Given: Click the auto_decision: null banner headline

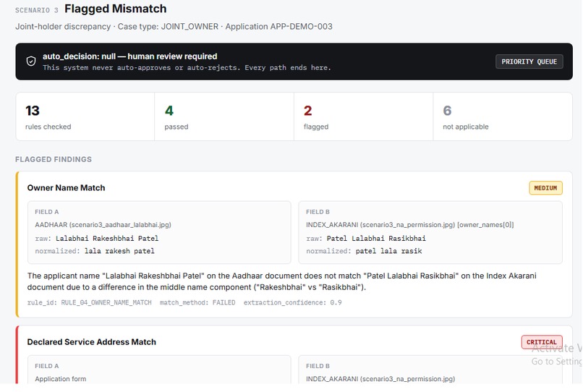Looking at the screenshot, I should pyautogui.click(x=129, y=56).
